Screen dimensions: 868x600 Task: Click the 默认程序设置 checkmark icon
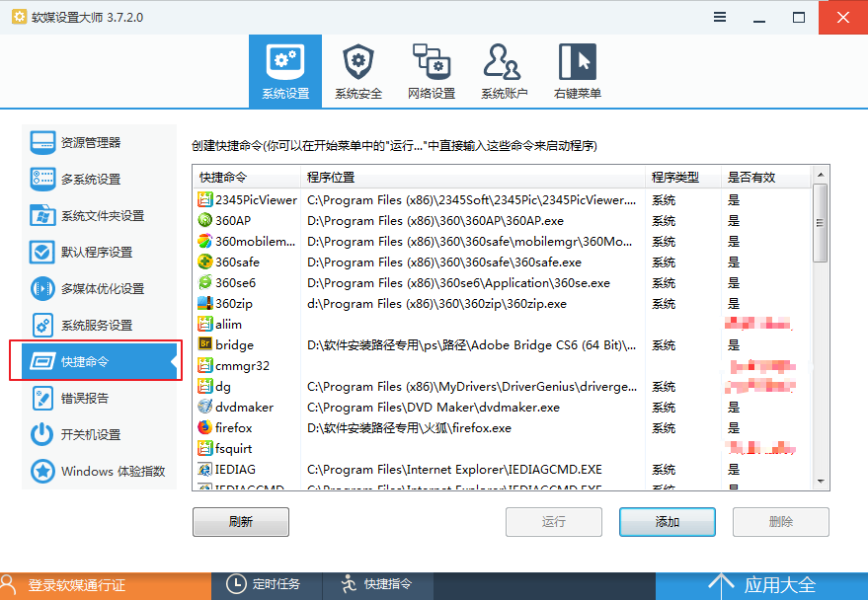point(42,253)
